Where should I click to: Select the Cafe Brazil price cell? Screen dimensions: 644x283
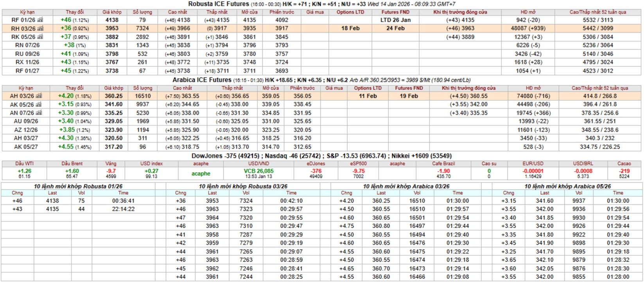pyautogui.click(x=443, y=171)
